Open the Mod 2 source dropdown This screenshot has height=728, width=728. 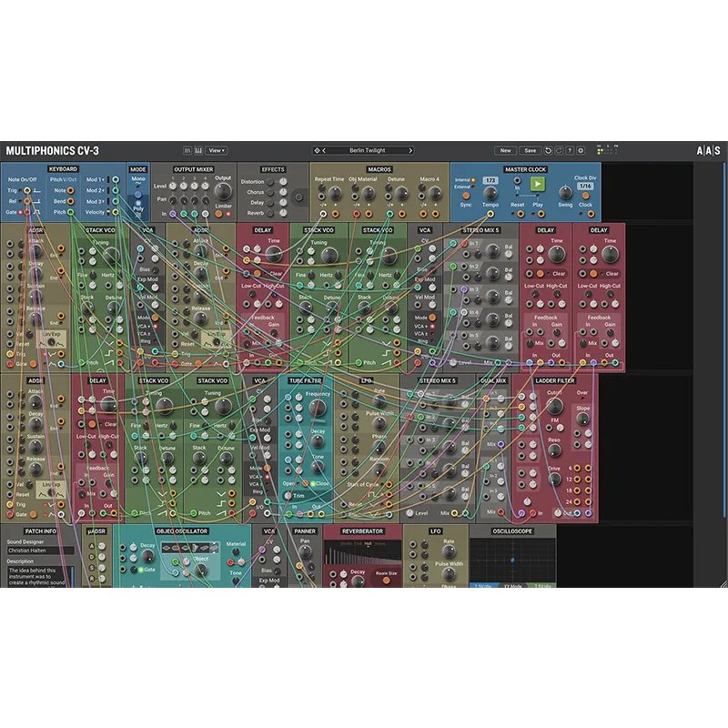point(96,190)
